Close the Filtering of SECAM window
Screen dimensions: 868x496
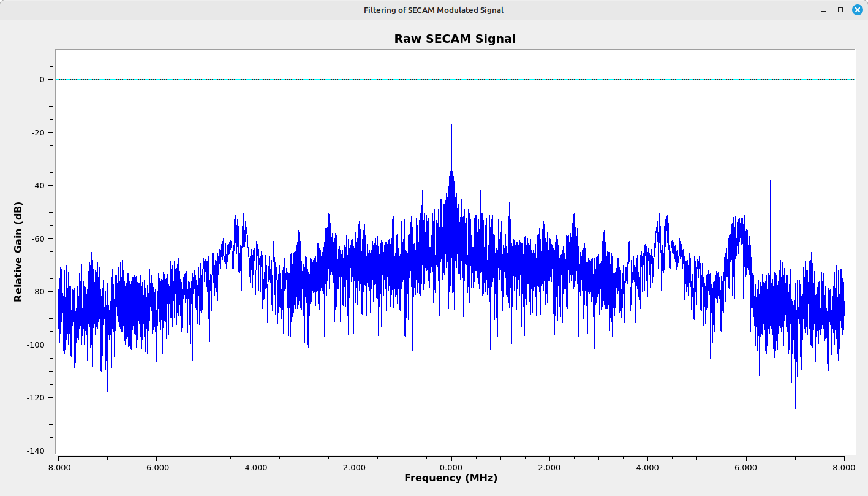(857, 10)
